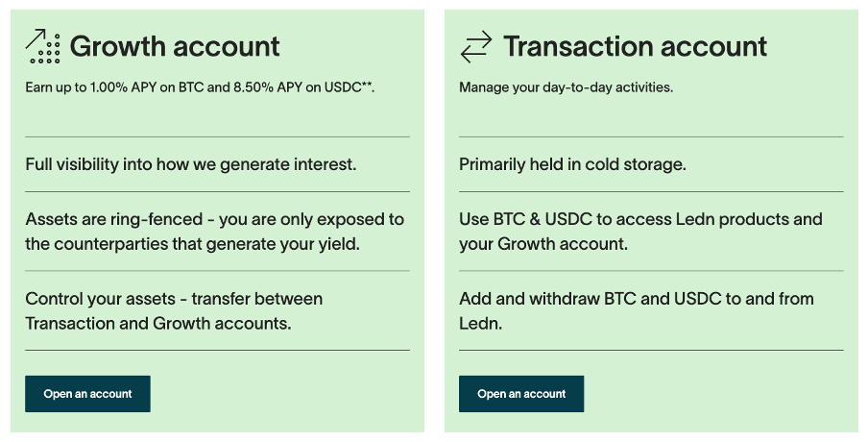Click "Manage your day-to-day activities" subtitle
The image size is (868, 442).
(x=566, y=87)
